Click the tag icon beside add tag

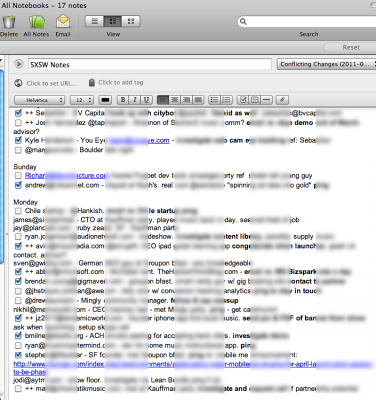[x=92, y=82]
